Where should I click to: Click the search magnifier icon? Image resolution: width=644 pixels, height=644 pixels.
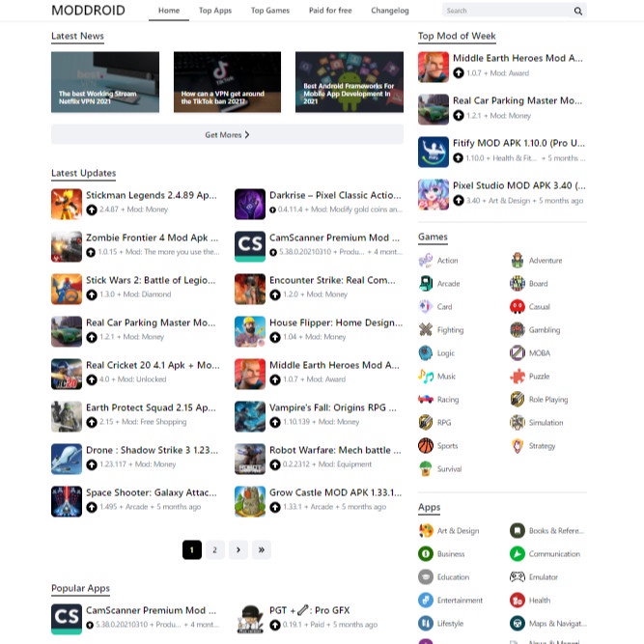click(x=577, y=11)
